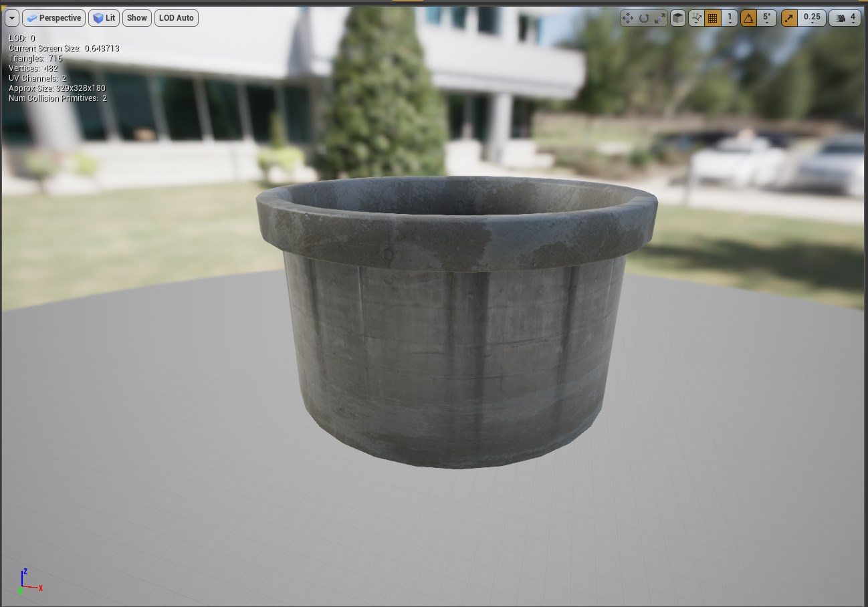
Task: Click the concrete pot mesh in viewport
Action: (x=456, y=321)
